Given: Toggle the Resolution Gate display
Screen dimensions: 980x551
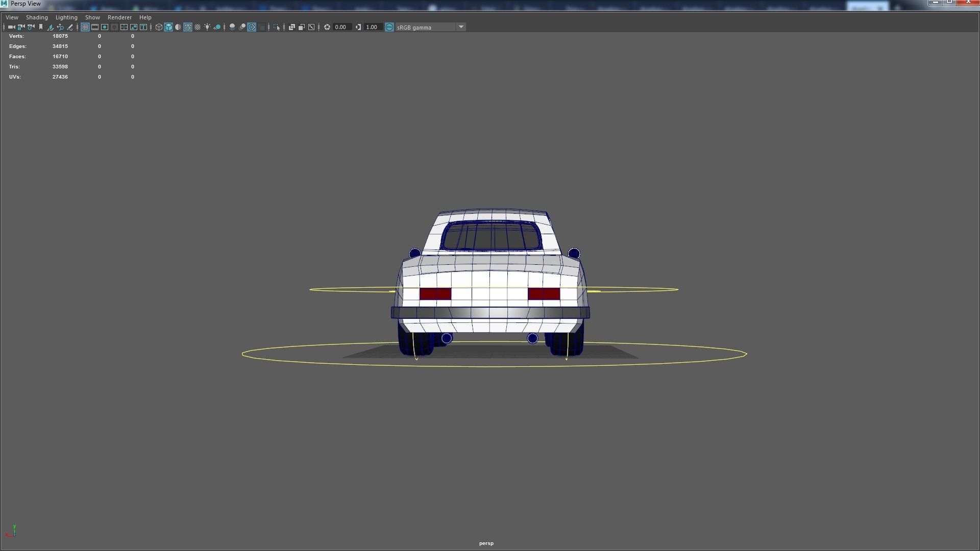Looking at the screenshot, I should [x=105, y=27].
